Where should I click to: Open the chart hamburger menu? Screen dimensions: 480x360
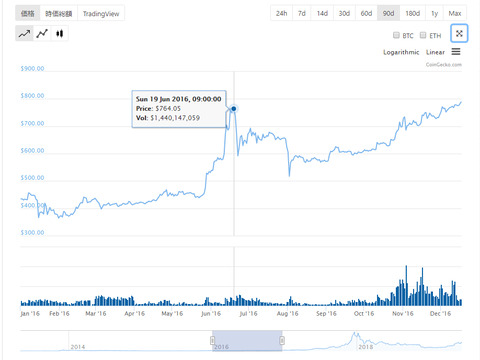(456, 52)
